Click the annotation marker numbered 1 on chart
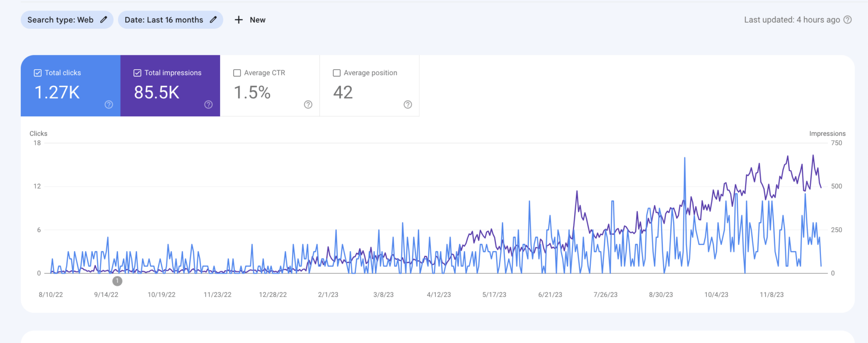 [x=117, y=281]
